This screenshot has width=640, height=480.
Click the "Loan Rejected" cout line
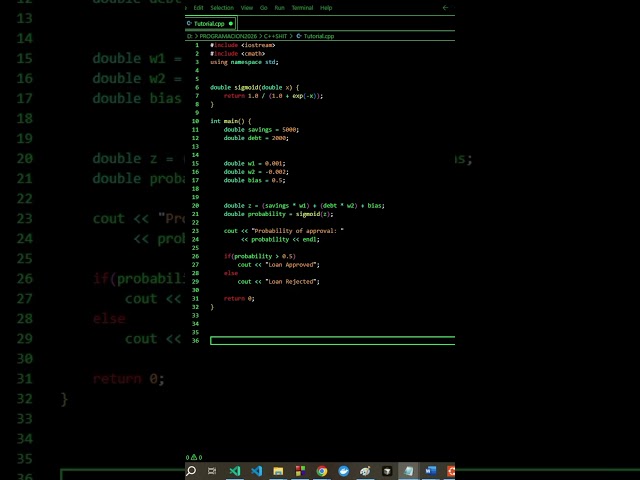pyautogui.click(x=279, y=282)
